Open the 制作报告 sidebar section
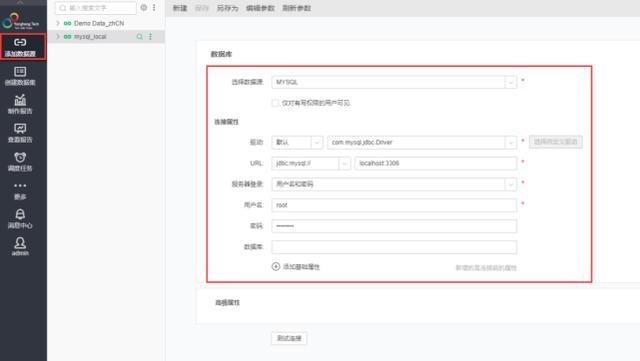 tap(20, 105)
